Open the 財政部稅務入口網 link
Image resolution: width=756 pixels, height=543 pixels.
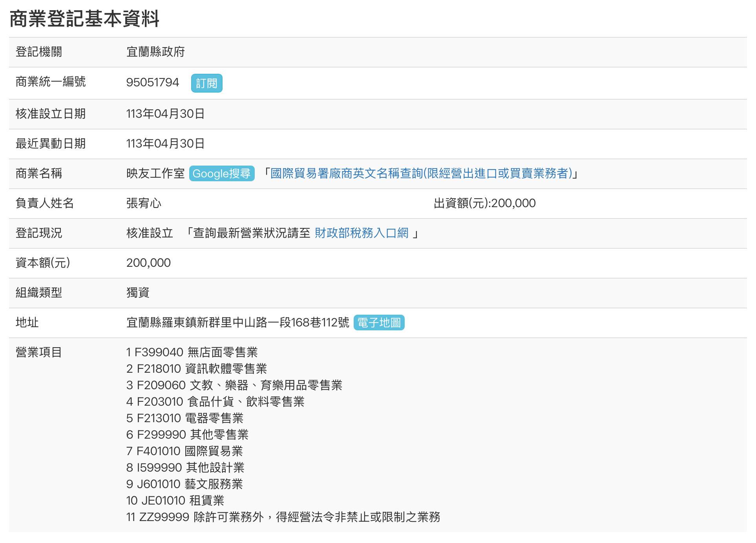[x=362, y=233]
